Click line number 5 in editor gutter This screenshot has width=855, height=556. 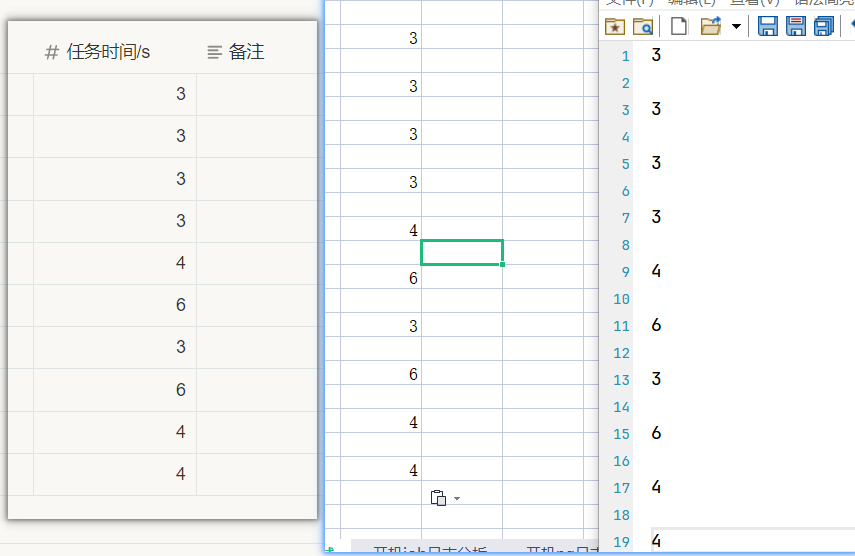625,164
